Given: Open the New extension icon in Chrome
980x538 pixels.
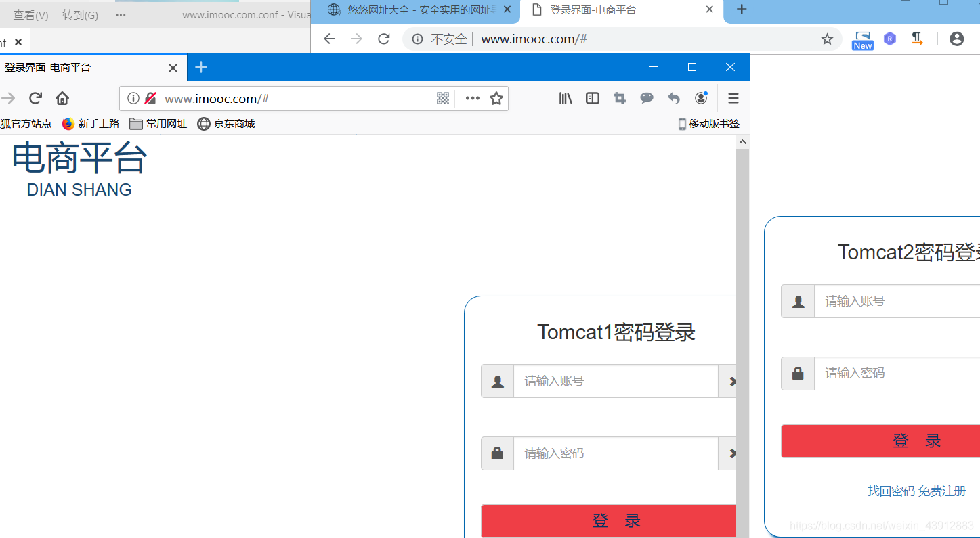Looking at the screenshot, I should (x=863, y=41).
